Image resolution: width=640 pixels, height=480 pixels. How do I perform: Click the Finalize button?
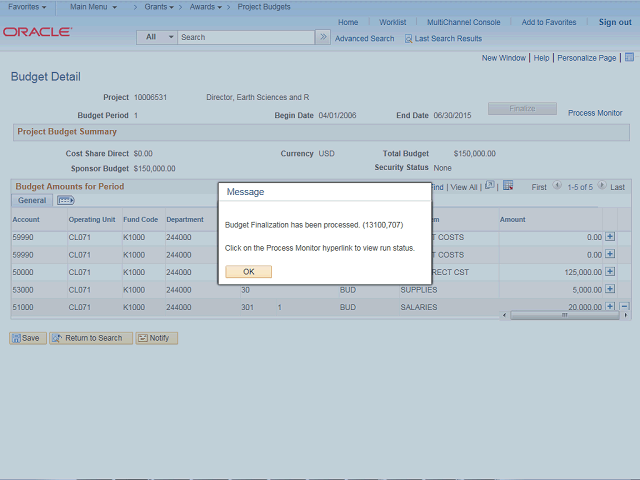click(522, 109)
